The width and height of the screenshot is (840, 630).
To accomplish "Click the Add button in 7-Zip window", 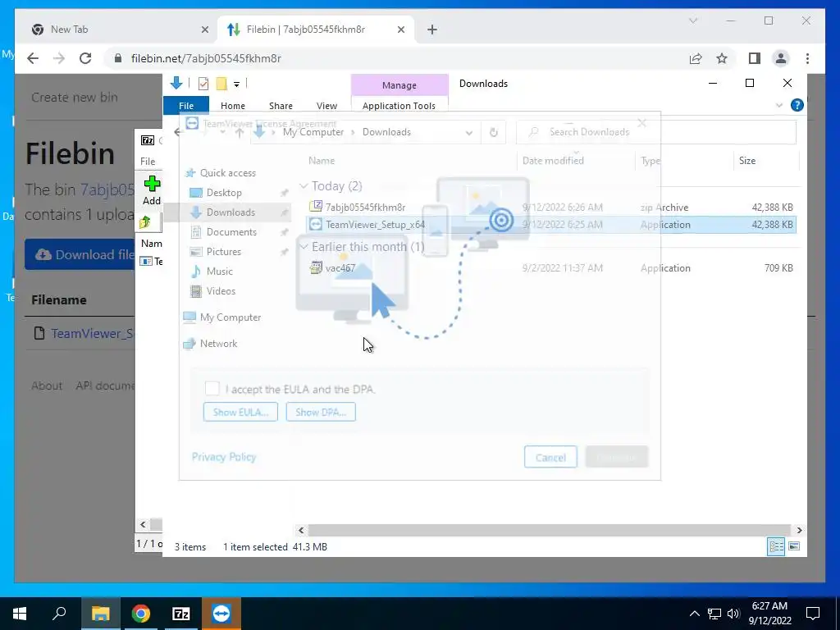I will (152, 190).
